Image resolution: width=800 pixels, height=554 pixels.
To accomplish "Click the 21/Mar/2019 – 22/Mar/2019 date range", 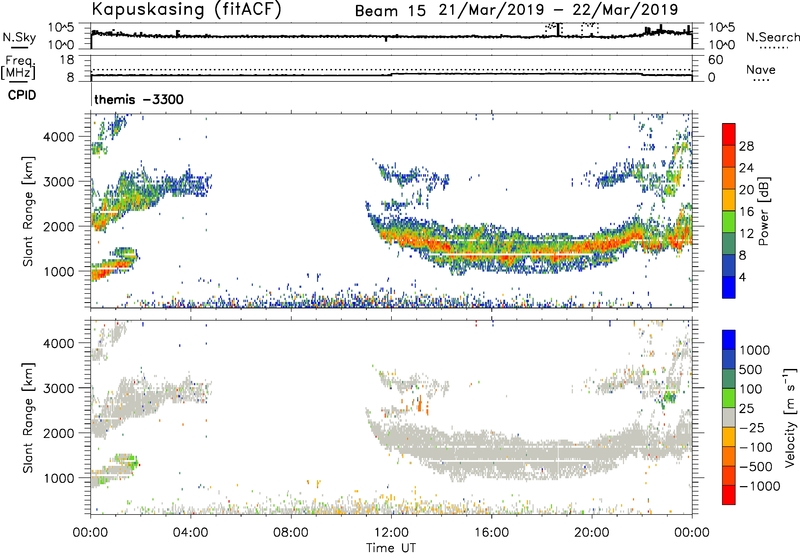I will pos(558,10).
